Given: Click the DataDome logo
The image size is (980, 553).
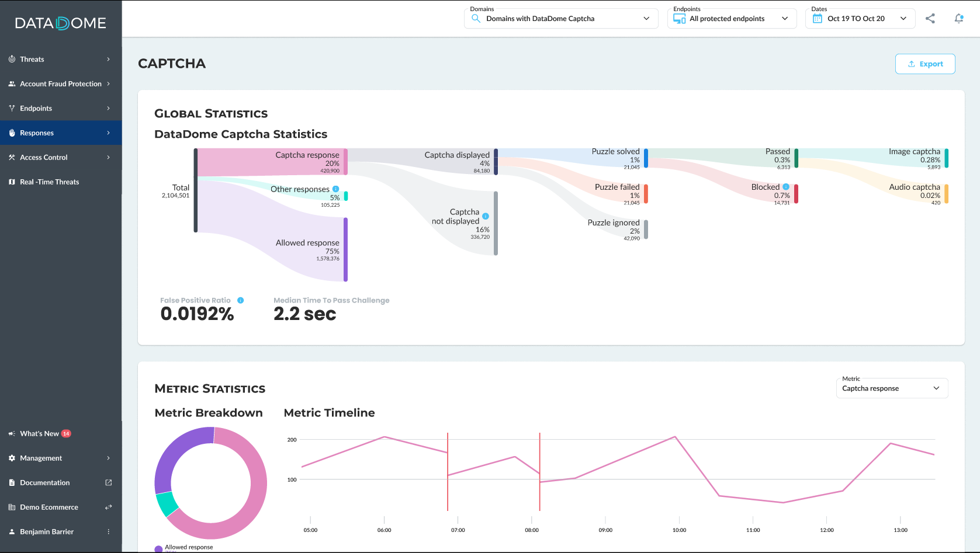Looking at the screenshot, I should (x=61, y=23).
